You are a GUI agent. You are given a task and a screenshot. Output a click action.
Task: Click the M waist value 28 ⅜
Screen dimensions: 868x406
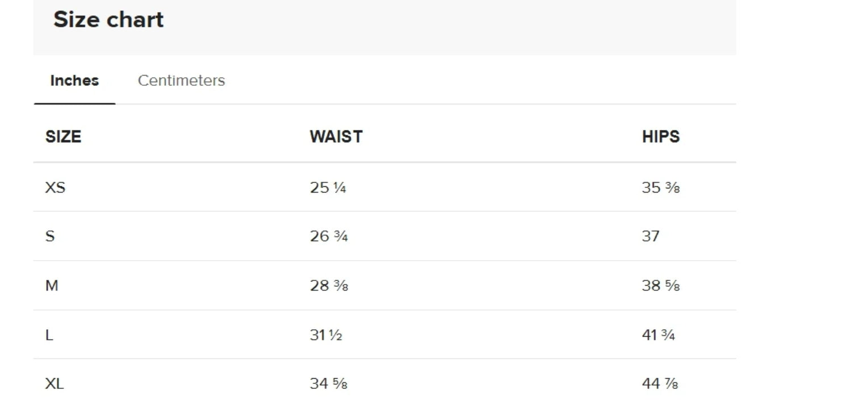[329, 286]
